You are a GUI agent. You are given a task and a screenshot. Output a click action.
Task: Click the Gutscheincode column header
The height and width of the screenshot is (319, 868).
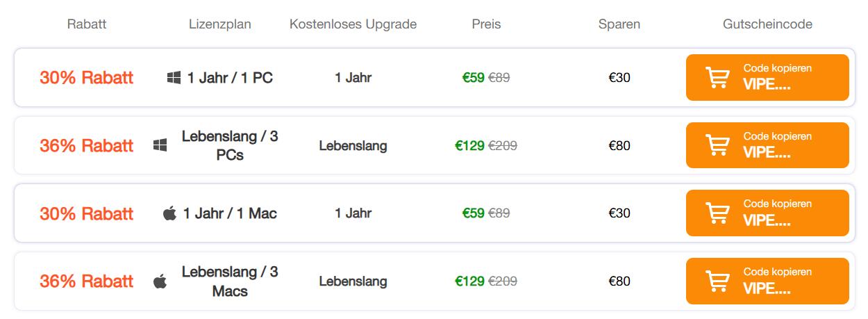tap(767, 24)
